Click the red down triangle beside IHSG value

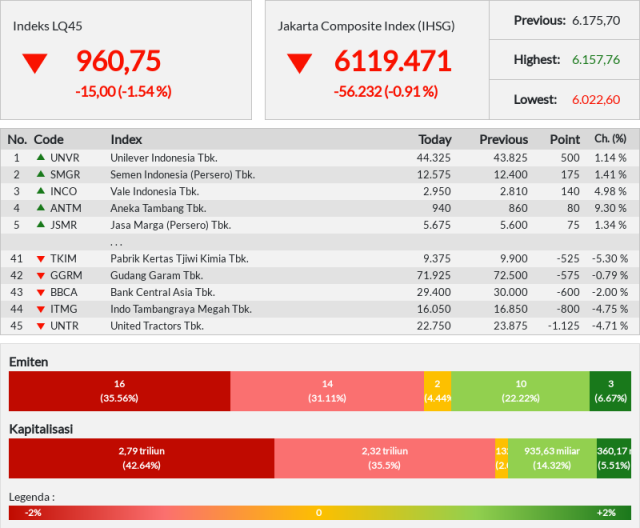coord(299,64)
